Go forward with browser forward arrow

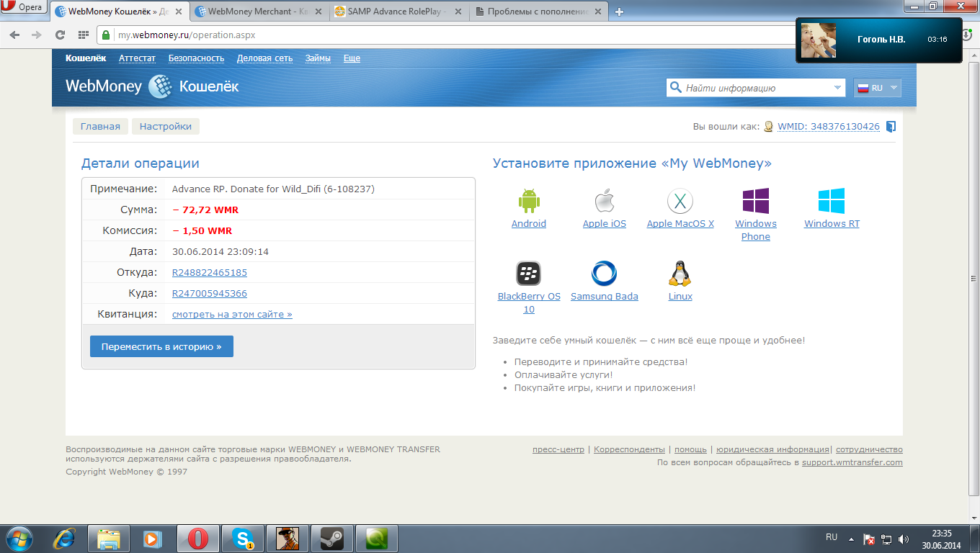[37, 35]
